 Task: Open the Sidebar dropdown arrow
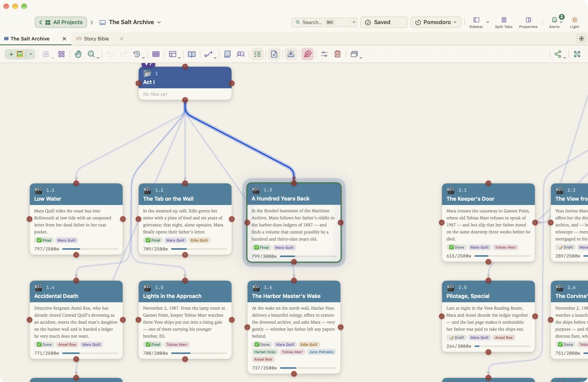click(x=488, y=22)
